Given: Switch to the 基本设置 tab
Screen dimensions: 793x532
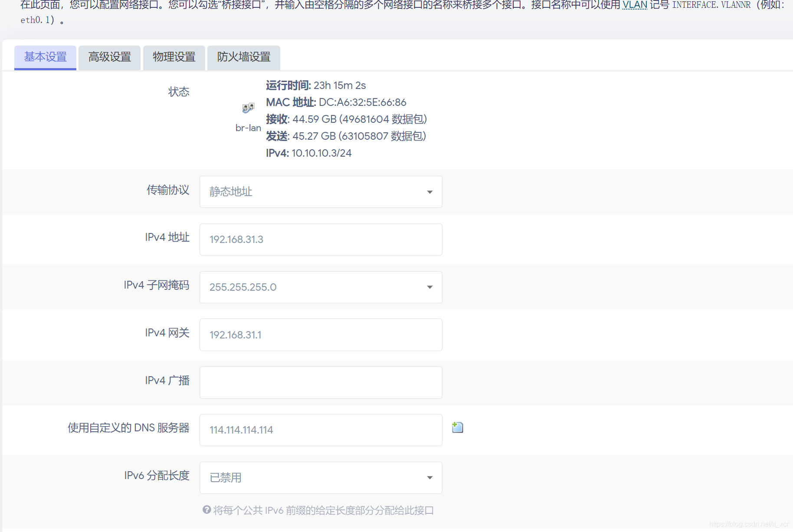Looking at the screenshot, I should (x=45, y=57).
